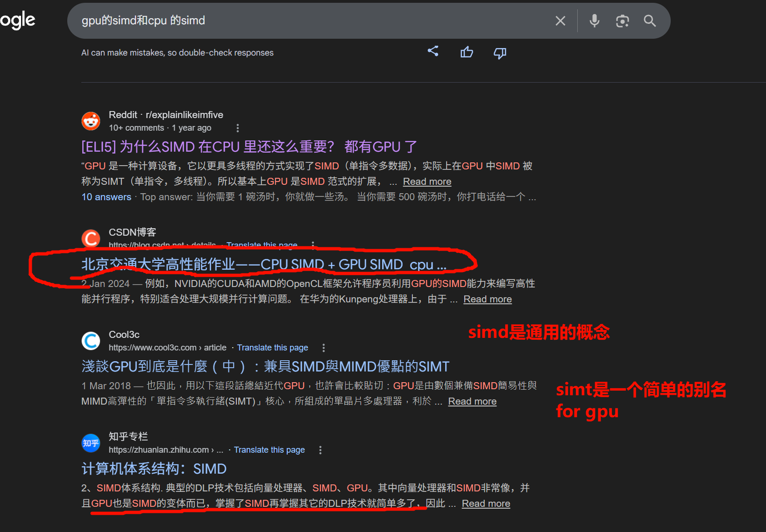Open more options for CSDN result
766x532 pixels.
coord(313,244)
